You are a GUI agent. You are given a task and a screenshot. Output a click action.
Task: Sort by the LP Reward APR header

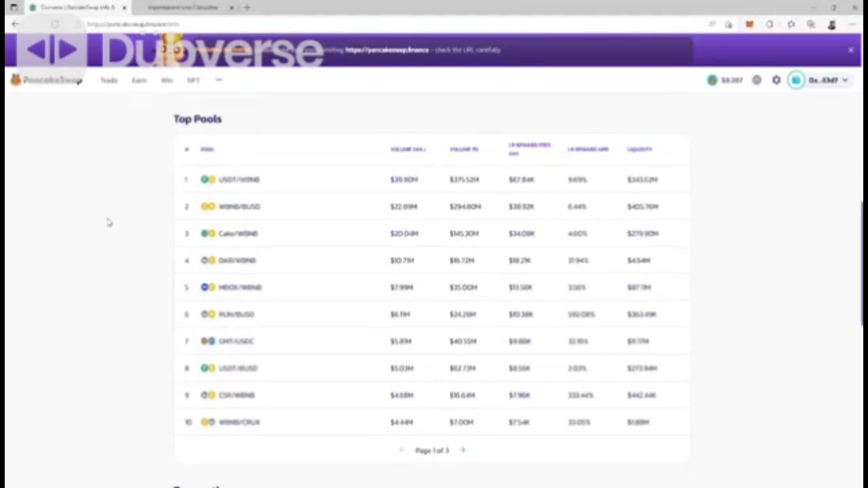tap(588, 149)
